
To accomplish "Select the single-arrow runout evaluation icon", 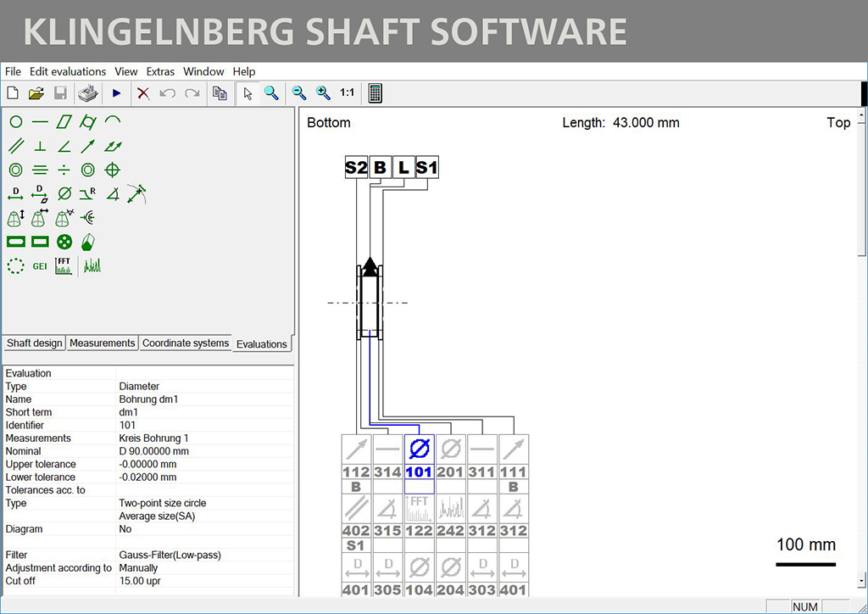I will pos(88,146).
